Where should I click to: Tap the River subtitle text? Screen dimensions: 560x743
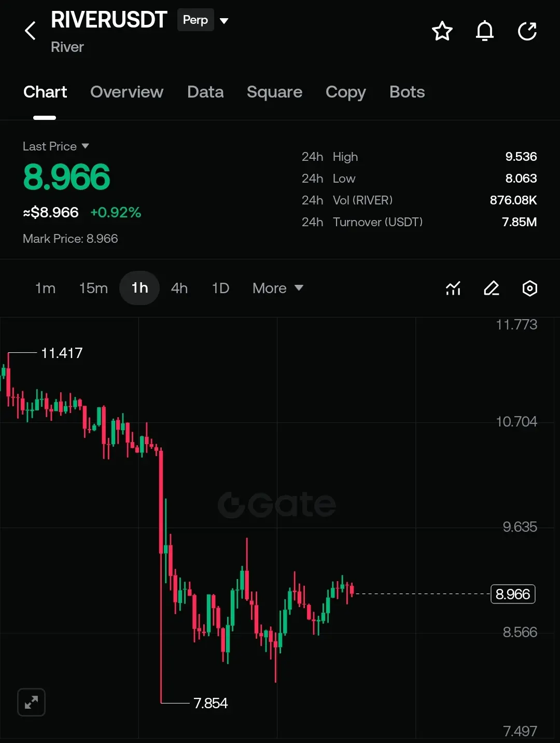67,47
